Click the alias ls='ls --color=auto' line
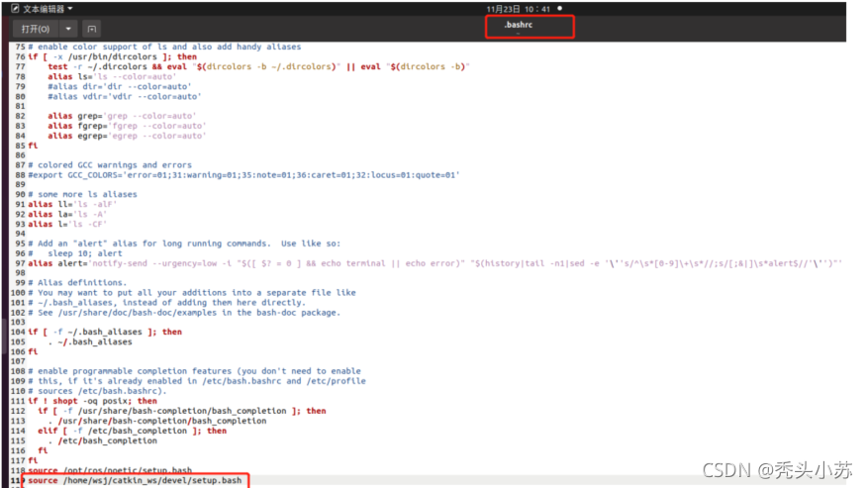Viewport: 868px width, 488px height. click(x=111, y=76)
